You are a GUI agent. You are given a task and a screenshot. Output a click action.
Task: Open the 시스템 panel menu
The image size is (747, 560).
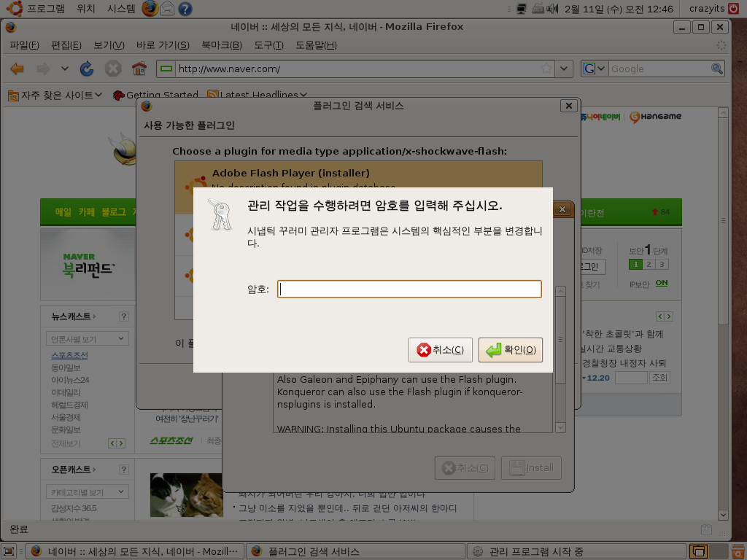pyautogui.click(x=121, y=9)
